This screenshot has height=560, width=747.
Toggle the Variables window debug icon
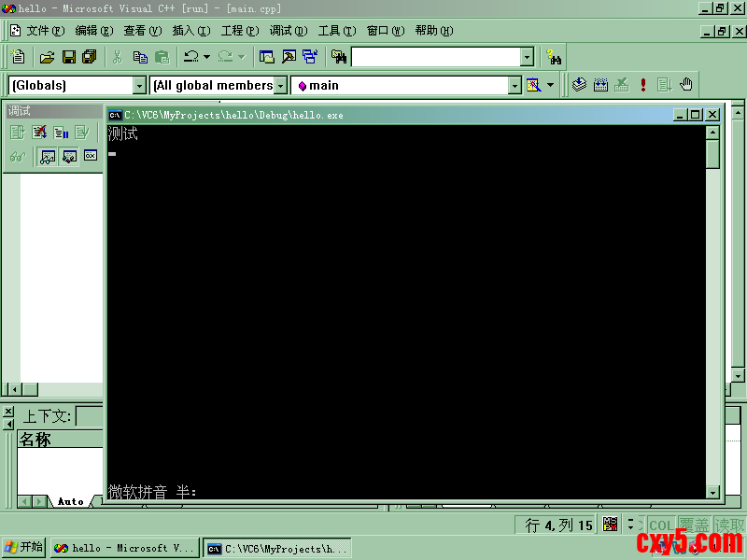coord(69,156)
